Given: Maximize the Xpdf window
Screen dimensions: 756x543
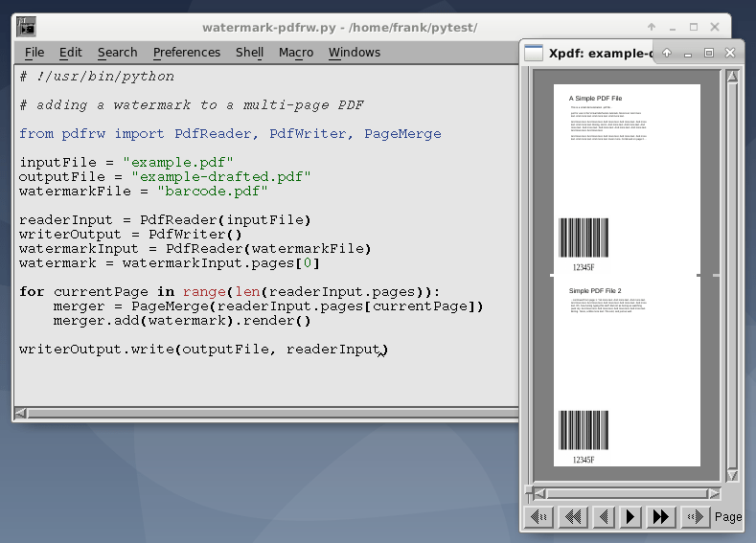Looking at the screenshot, I should coord(709,53).
